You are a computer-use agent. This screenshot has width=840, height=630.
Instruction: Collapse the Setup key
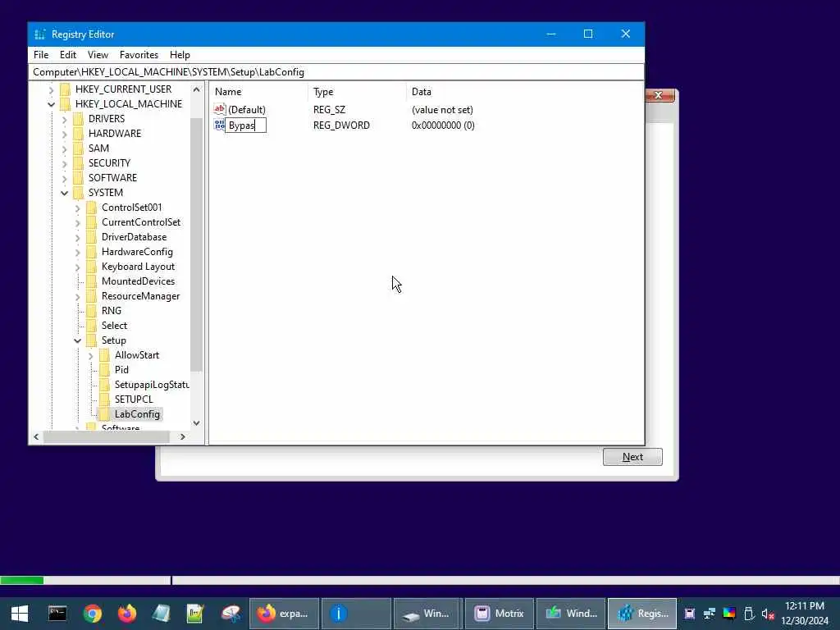tap(78, 340)
